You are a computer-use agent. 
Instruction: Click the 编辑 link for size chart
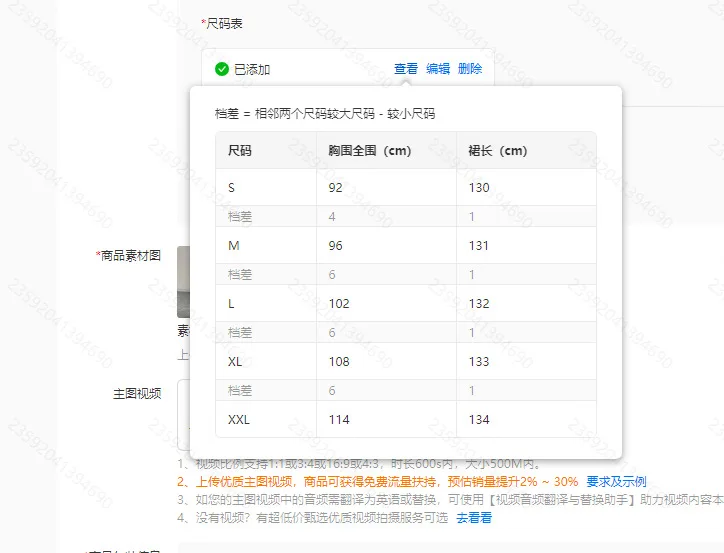(x=438, y=69)
